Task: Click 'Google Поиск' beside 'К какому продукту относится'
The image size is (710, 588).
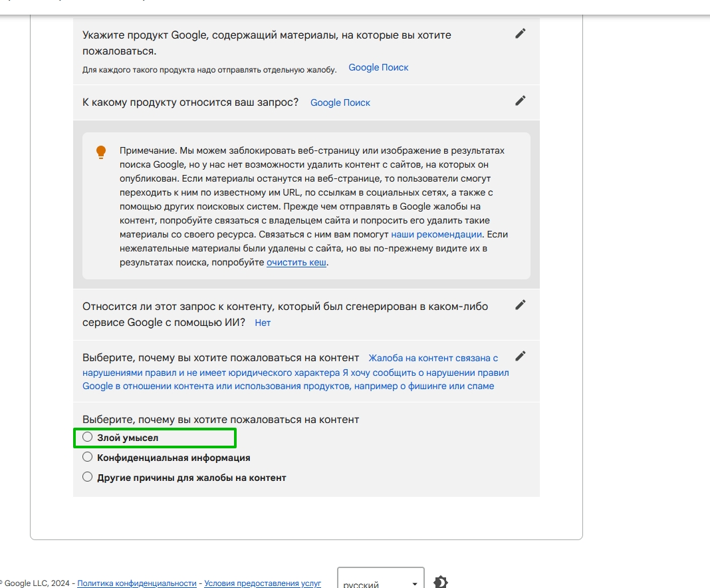Action: pyautogui.click(x=340, y=103)
